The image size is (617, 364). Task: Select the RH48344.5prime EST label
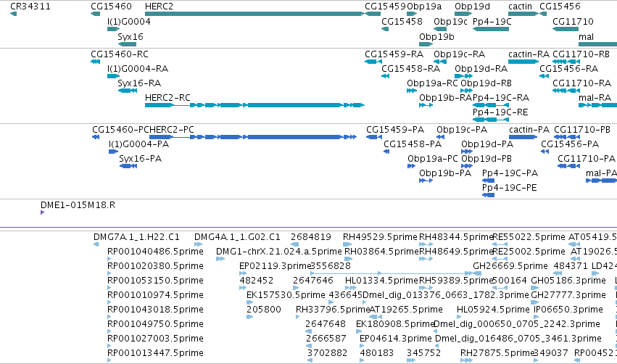[x=456, y=237]
